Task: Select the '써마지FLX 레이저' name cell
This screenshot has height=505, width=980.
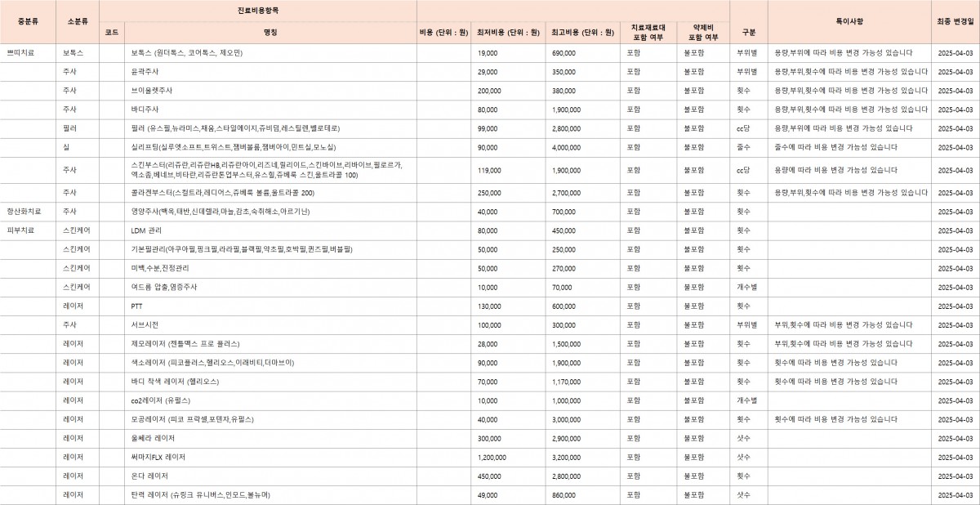Action: [x=270, y=457]
